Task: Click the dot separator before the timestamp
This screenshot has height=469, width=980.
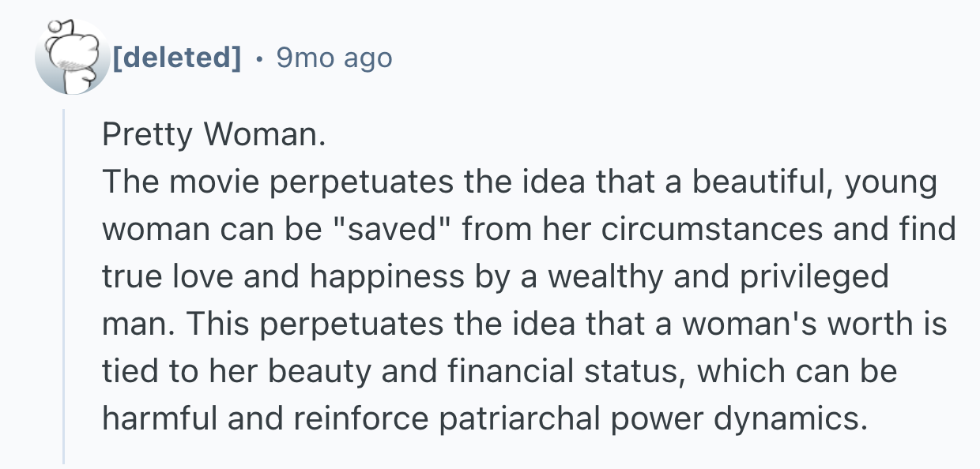Action: pyautogui.click(x=259, y=58)
